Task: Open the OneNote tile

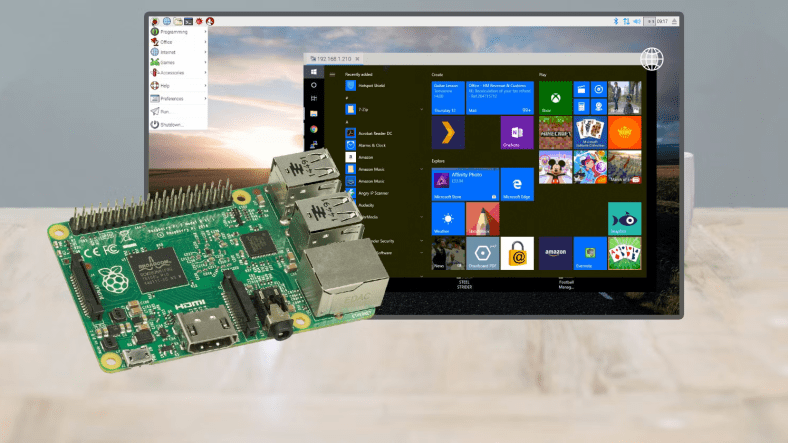Action: pos(517,133)
